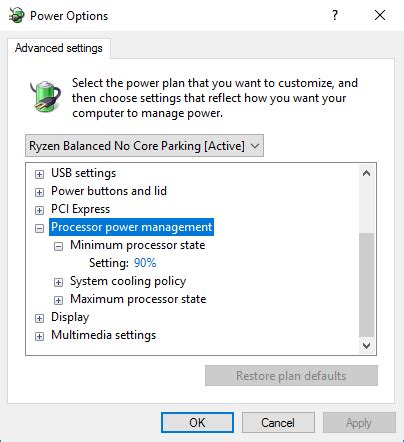Expand Power buttons and lid node
This screenshot has height=442, width=404.
(39, 192)
